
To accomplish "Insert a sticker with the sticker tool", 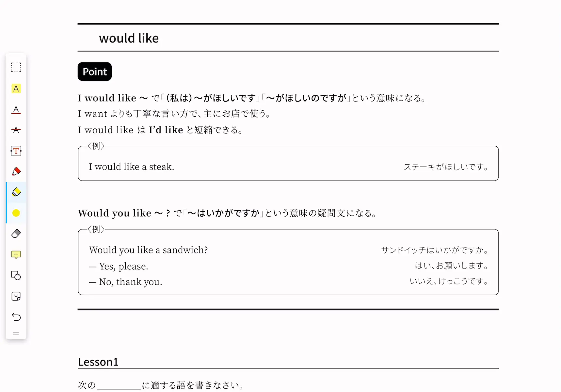I will pyautogui.click(x=16, y=296).
